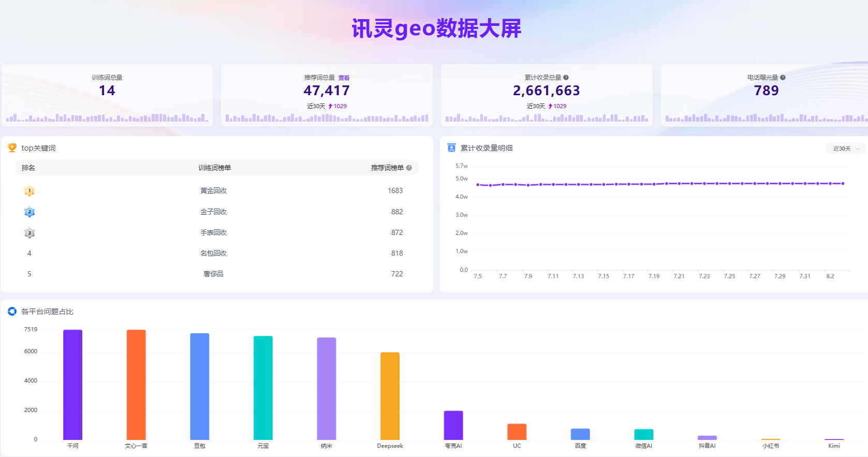Click the 推荐词总量 value 47,417
This screenshot has height=457, width=868.
tap(327, 91)
